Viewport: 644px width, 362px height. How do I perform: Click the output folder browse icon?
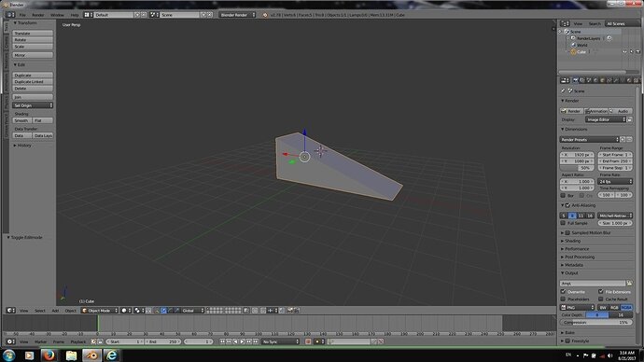(629, 284)
